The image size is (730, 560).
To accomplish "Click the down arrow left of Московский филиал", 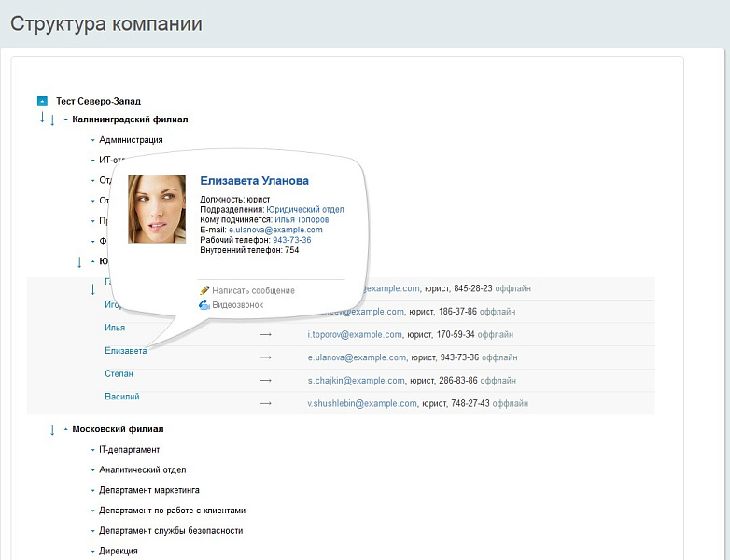I will coord(52,429).
